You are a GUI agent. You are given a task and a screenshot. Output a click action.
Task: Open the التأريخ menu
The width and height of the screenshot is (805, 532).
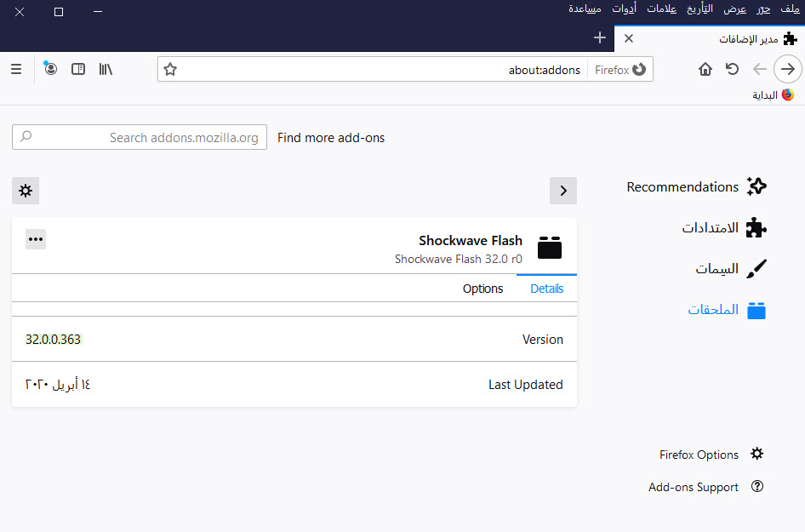coord(699,9)
